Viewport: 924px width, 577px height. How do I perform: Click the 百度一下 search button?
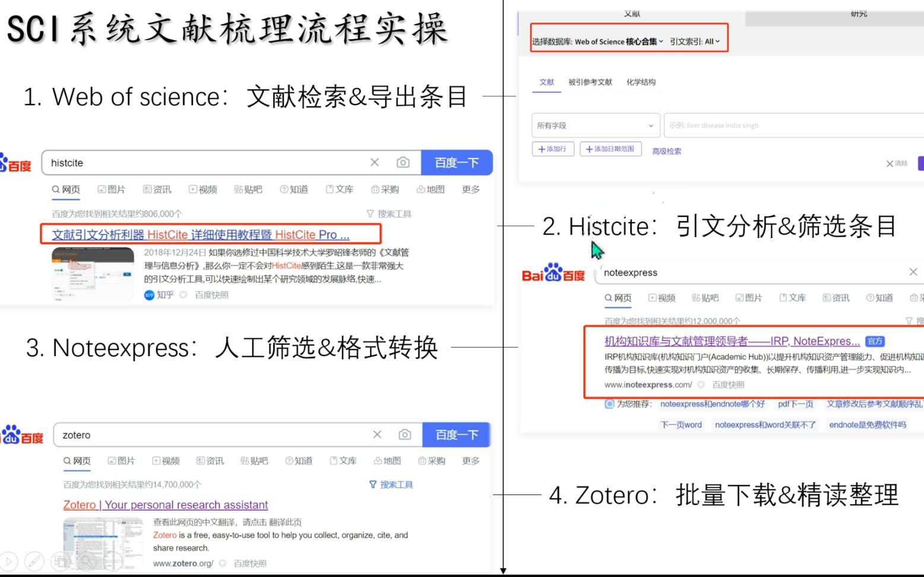coord(457,162)
